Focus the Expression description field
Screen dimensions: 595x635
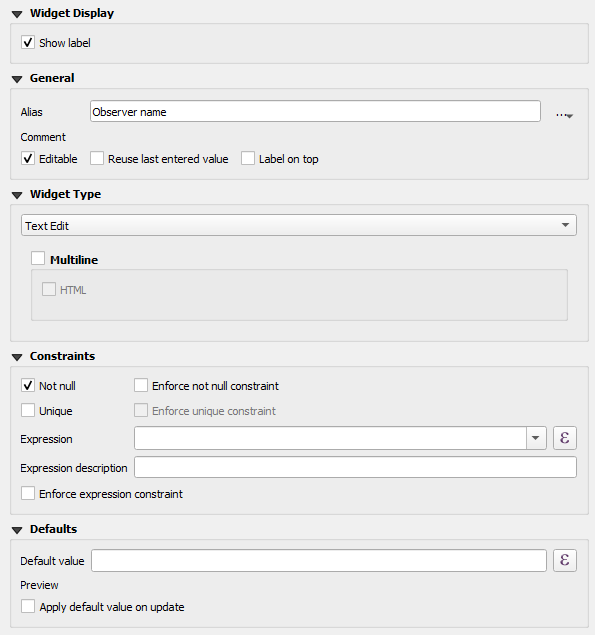356,467
